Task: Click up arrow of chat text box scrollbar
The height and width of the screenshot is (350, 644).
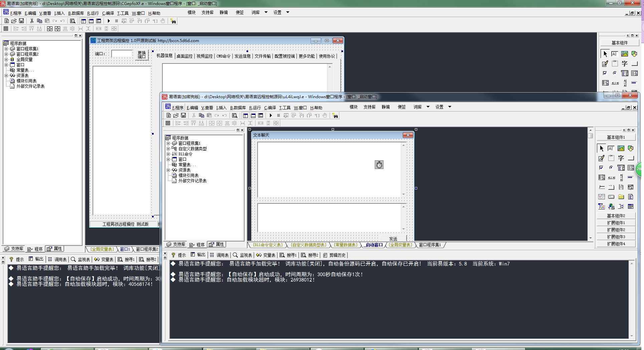Action: pos(404,145)
